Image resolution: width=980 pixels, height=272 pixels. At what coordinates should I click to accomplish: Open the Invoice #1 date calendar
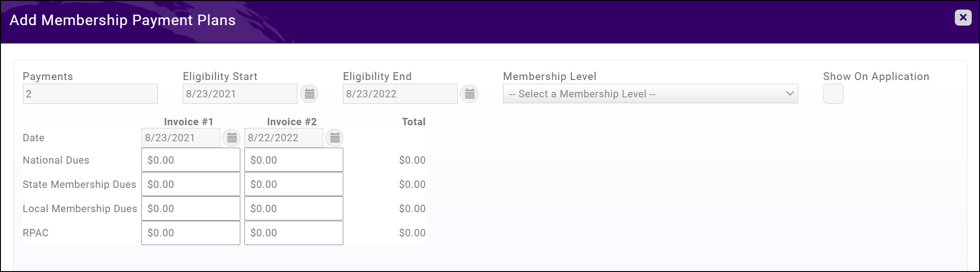tap(232, 138)
